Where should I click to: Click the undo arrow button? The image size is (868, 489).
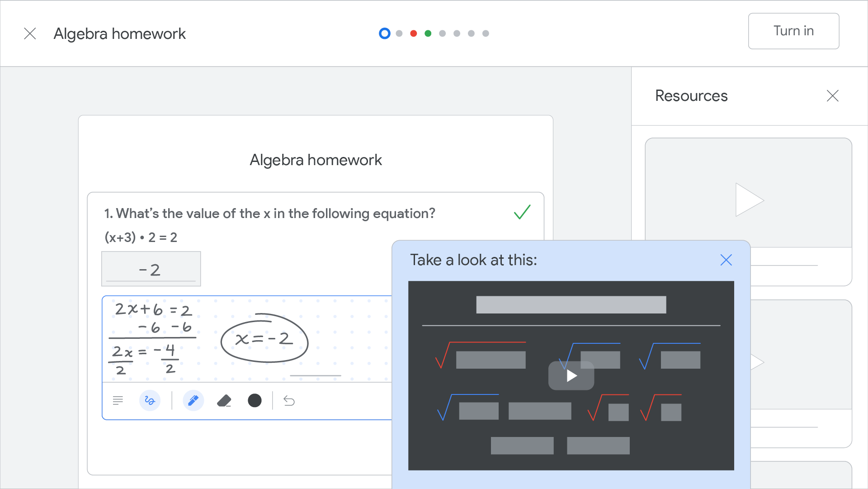click(x=288, y=401)
